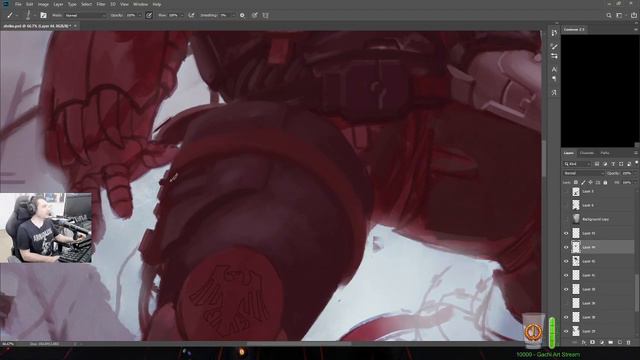Add a layer mask icon
640x360 pixels.
click(x=593, y=342)
